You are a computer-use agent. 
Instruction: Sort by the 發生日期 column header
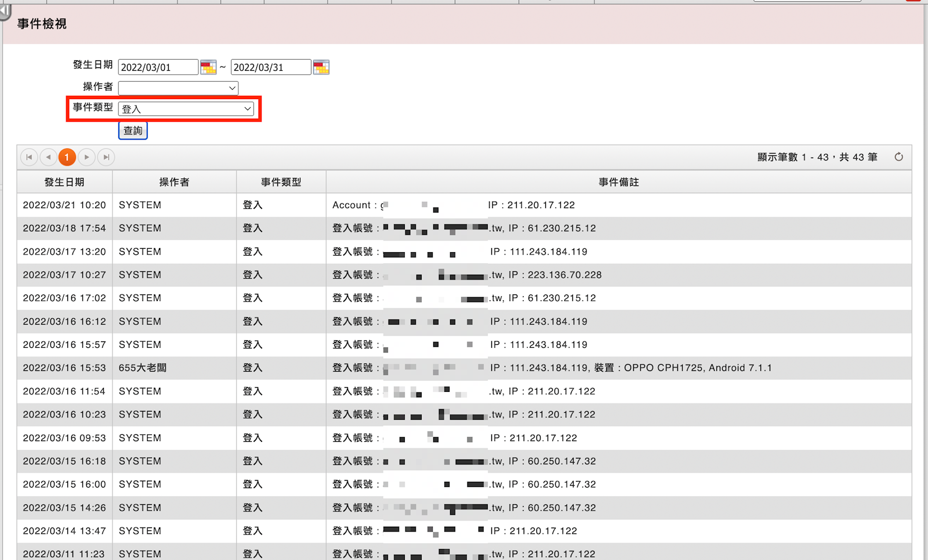(64, 182)
